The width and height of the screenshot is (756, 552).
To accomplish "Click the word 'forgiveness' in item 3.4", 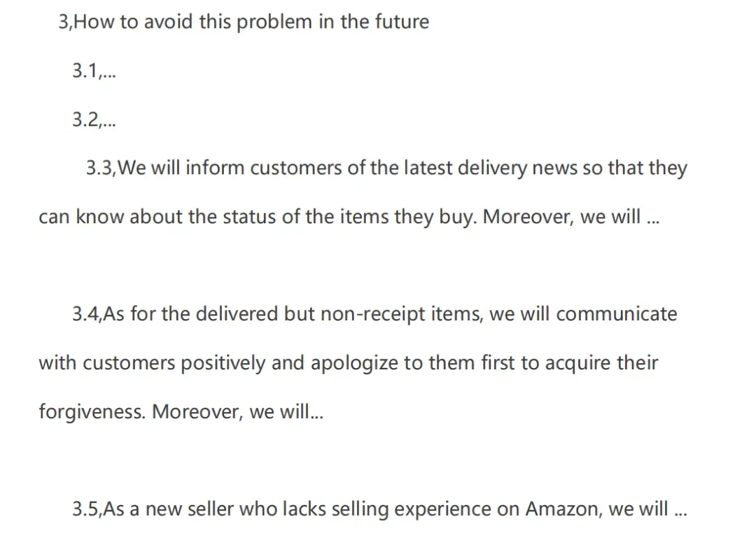I will tap(90, 412).
